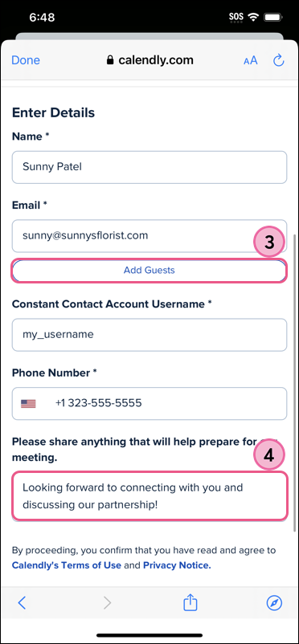Viewport: 299px width, 644px height.
Task: Tap the meeting preparation notes text area
Action: 149,496
